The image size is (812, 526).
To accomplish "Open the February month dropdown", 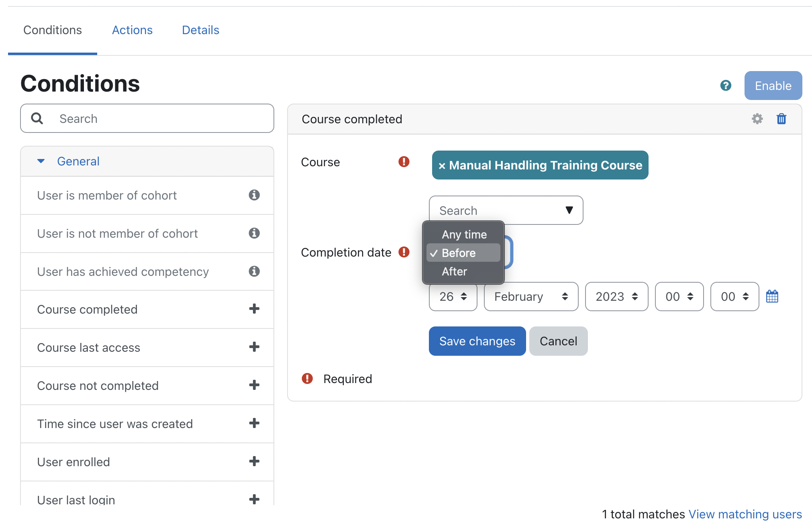I will (530, 297).
